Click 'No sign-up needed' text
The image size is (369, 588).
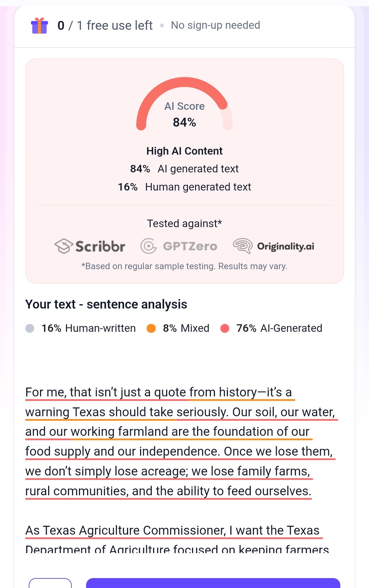216,25
